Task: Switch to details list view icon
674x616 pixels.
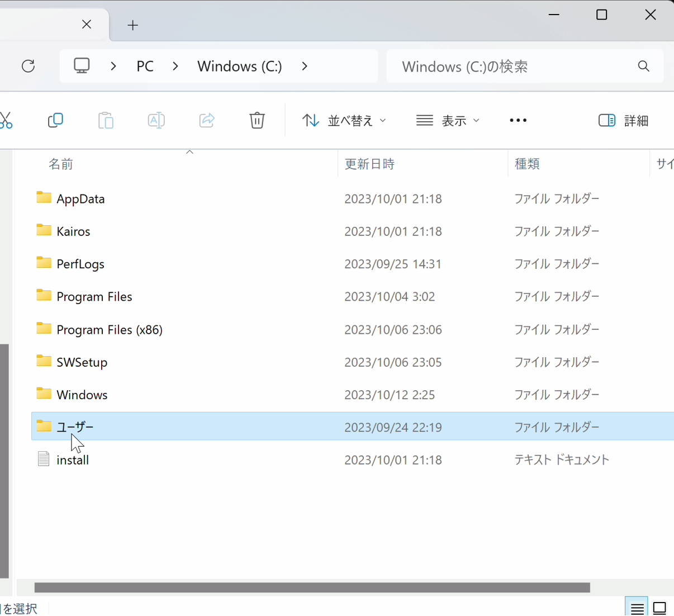Action: point(637,608)
